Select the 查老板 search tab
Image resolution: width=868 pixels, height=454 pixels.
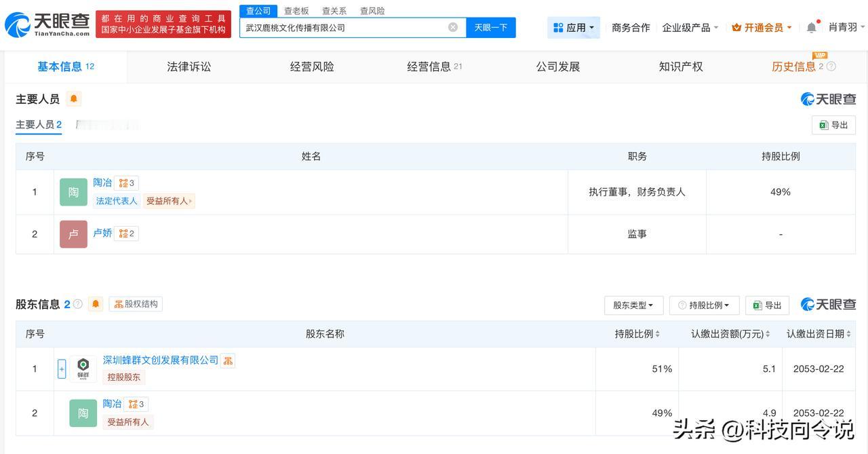coord(296,11)
